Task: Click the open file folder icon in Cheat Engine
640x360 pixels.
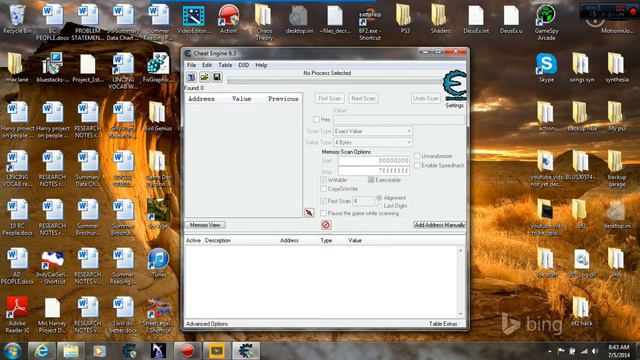Action: coord(204,77)
